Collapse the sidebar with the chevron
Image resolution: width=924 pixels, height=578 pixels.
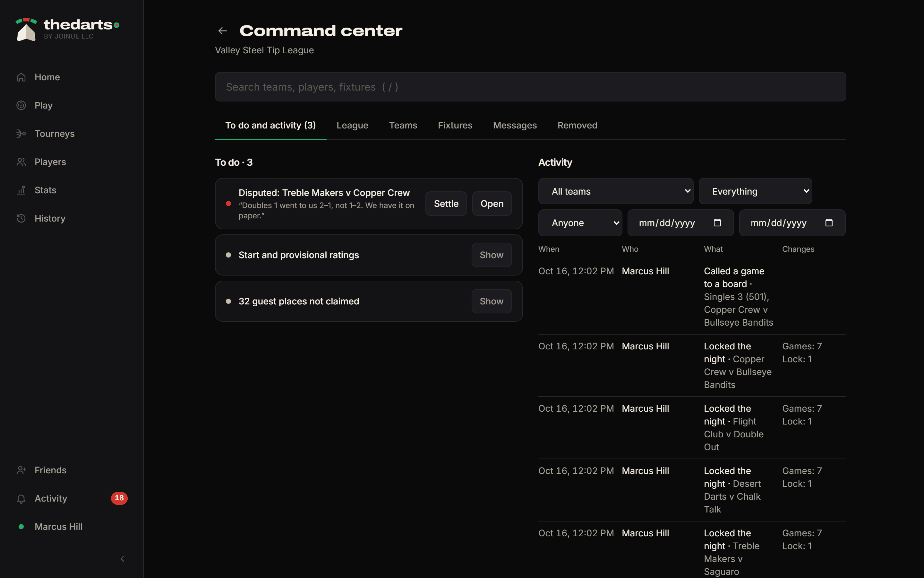coord(123,559)
